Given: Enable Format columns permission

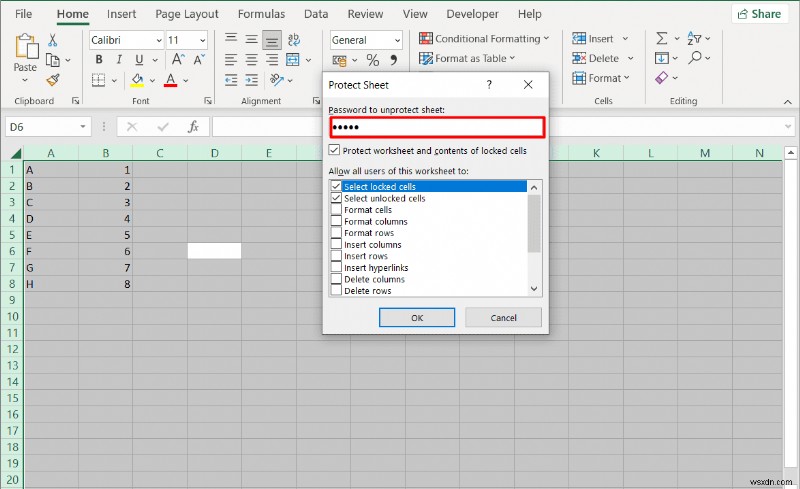Looking at the screenshot, I should (x=336, y=222).
